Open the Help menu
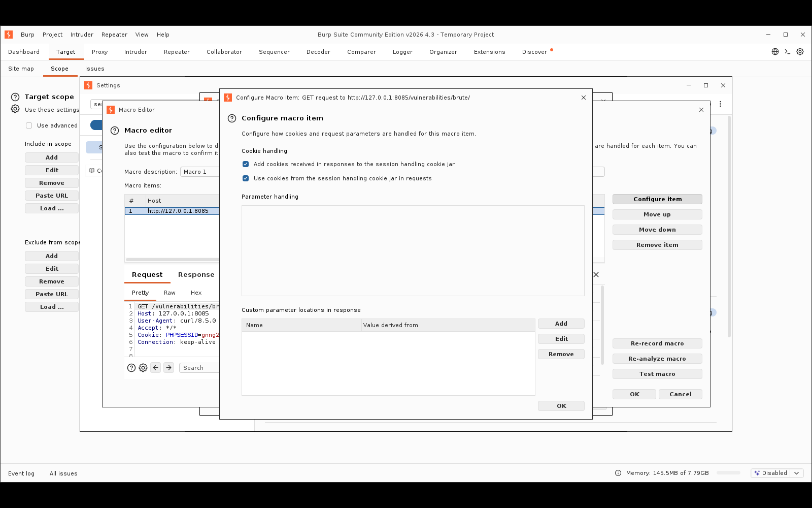 point(163,35)
